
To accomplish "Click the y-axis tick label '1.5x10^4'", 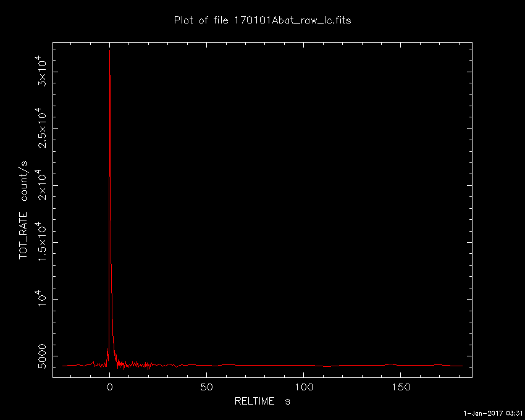I will (x=41, y=242).
